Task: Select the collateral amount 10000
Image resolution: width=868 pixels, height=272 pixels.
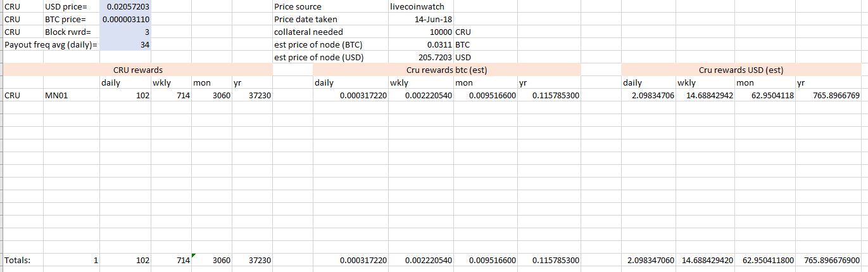Action: (421, 32)
